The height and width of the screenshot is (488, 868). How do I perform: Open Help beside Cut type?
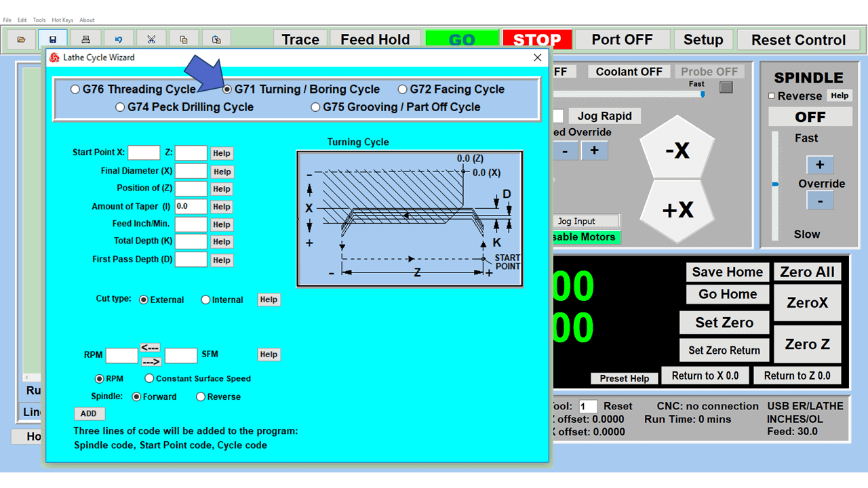pyautogui.click(x=269, y=300)
